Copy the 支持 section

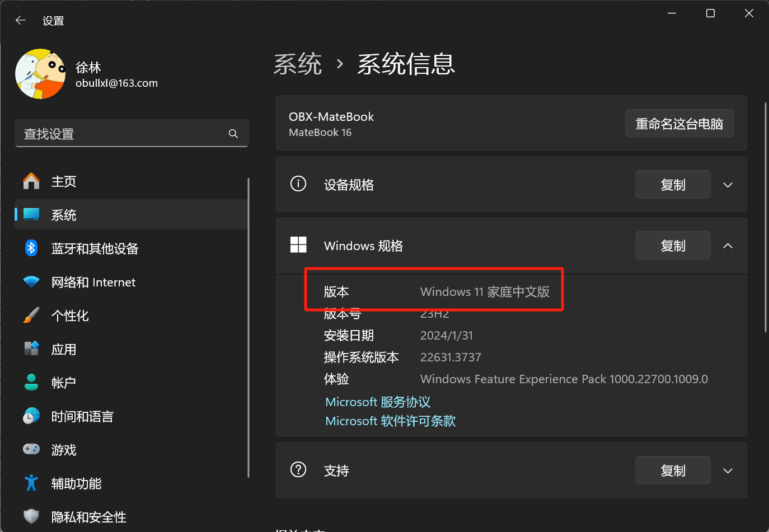click(673, 470)
